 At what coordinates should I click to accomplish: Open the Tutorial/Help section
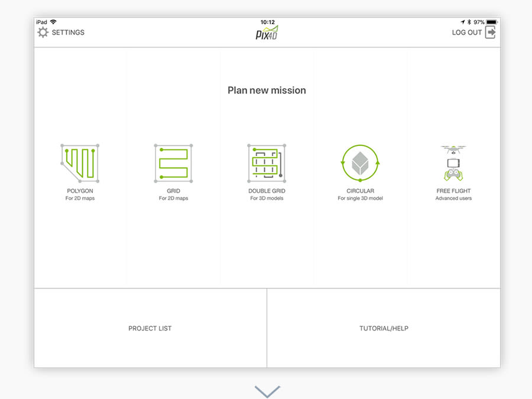384,329
